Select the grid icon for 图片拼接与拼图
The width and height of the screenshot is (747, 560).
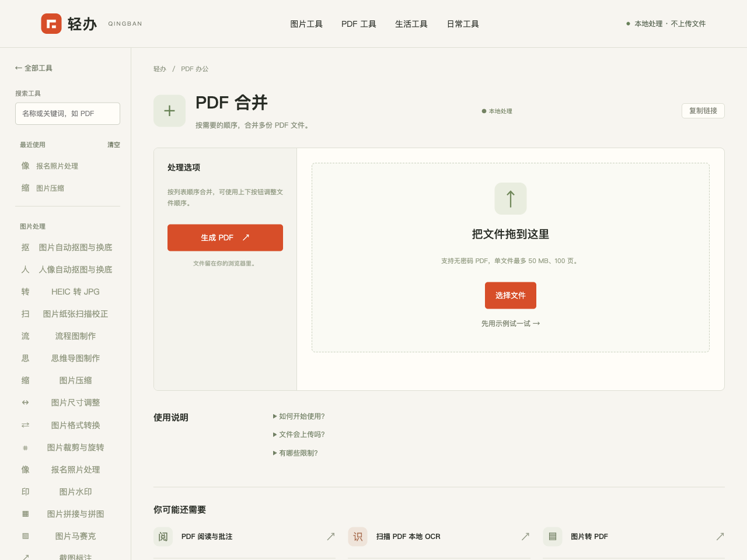pos(25,514)
